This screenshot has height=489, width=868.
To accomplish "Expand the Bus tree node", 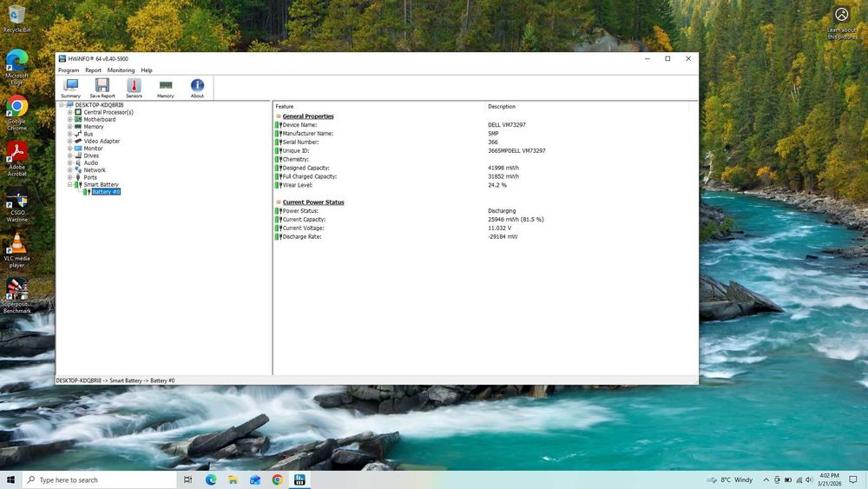I will coord(69,134).
